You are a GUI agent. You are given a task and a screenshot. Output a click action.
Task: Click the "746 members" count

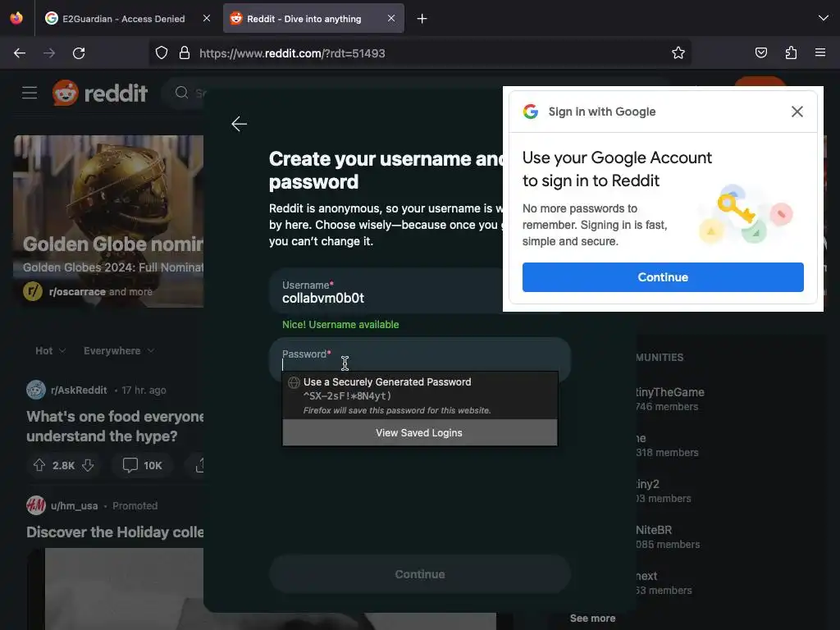(667, 407)
